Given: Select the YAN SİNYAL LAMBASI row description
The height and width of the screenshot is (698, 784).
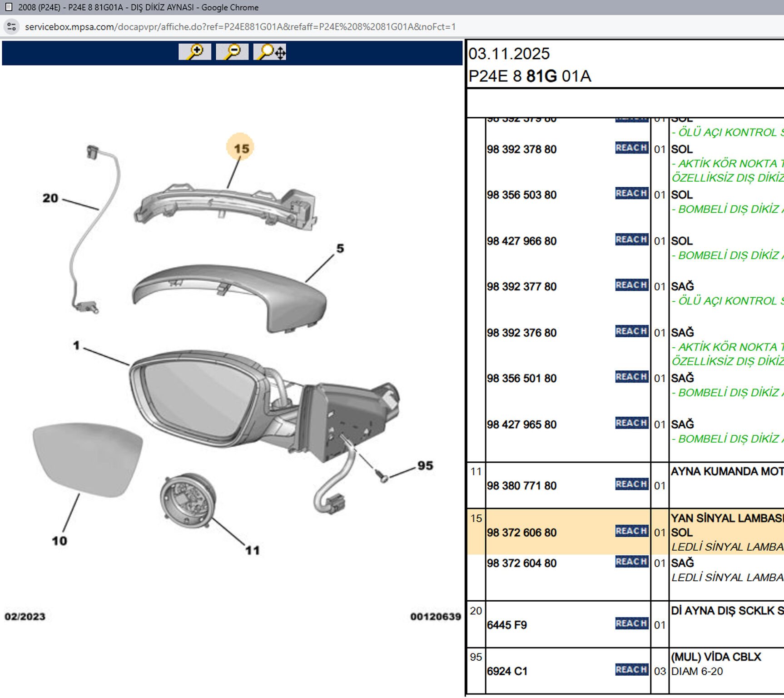Looking at the screenshot, I should click(x=727, y=519).
